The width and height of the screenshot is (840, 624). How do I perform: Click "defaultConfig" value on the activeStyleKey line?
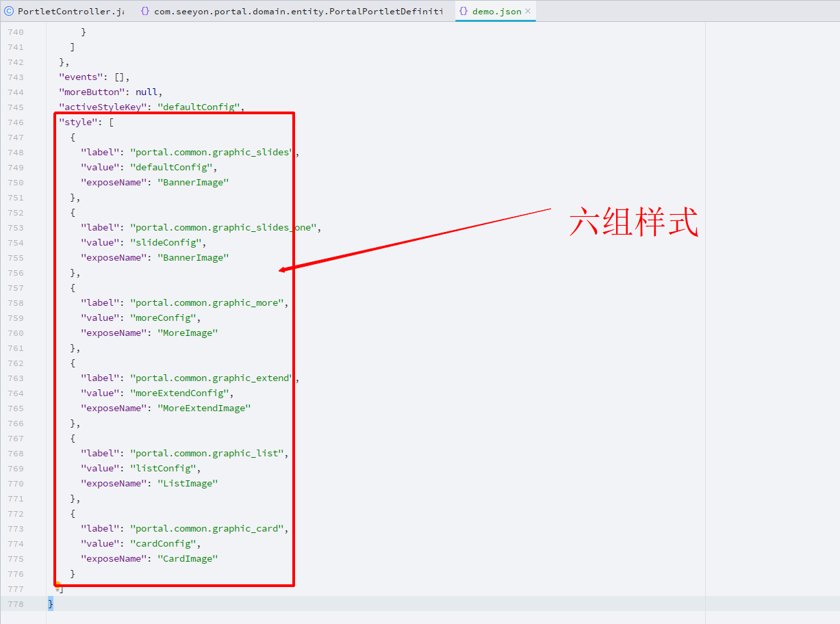[x=199, y=107]
